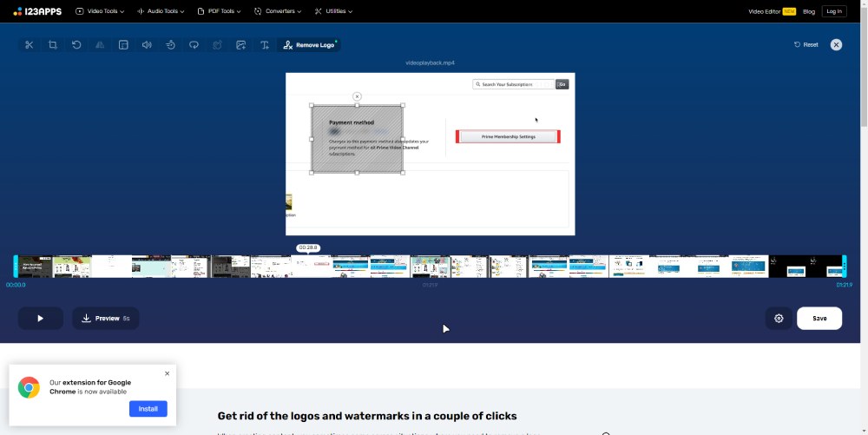Click the bottom-left handle of selection box
This screenshot has height=435, width=868.
pos(312,173)
